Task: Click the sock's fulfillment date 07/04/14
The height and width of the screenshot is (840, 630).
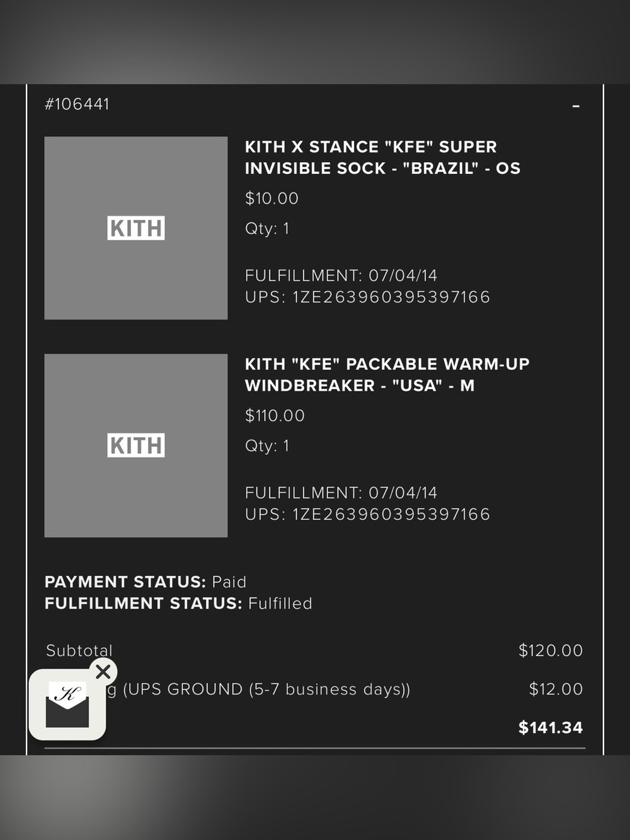Action: tap(403, 275)
